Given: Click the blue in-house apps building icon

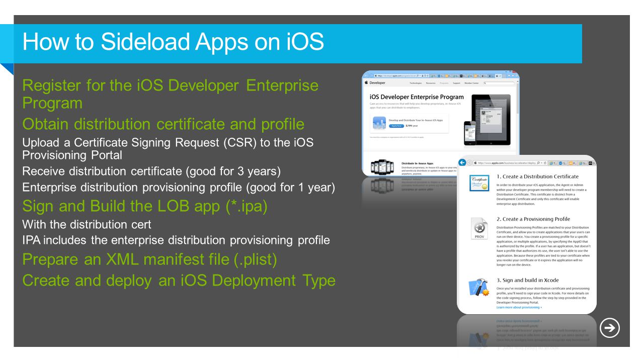Looking at the screenshot, I should 379,123.
